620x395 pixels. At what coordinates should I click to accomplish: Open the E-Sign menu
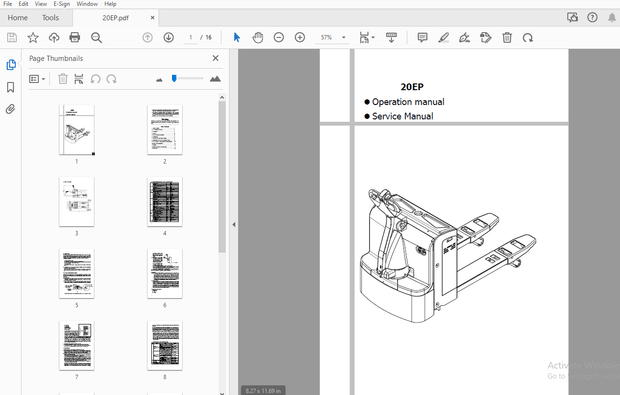pyautogui.click(x=62, y=4)
